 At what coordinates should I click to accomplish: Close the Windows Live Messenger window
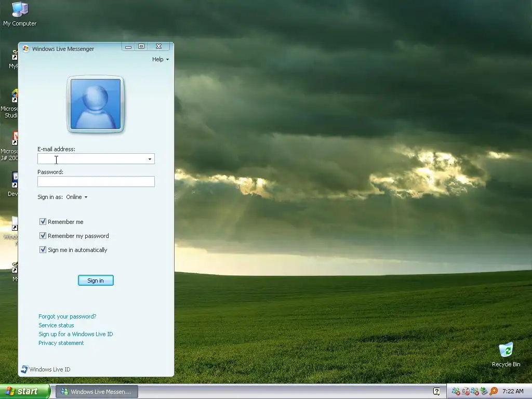click(x=159, y=46)
